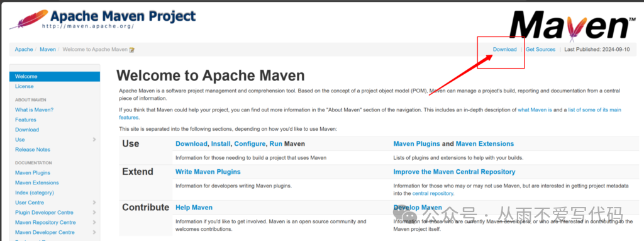Screen dimensions: 644x241
Task: Open Index (category) in the sidebar
Action: 35,193
